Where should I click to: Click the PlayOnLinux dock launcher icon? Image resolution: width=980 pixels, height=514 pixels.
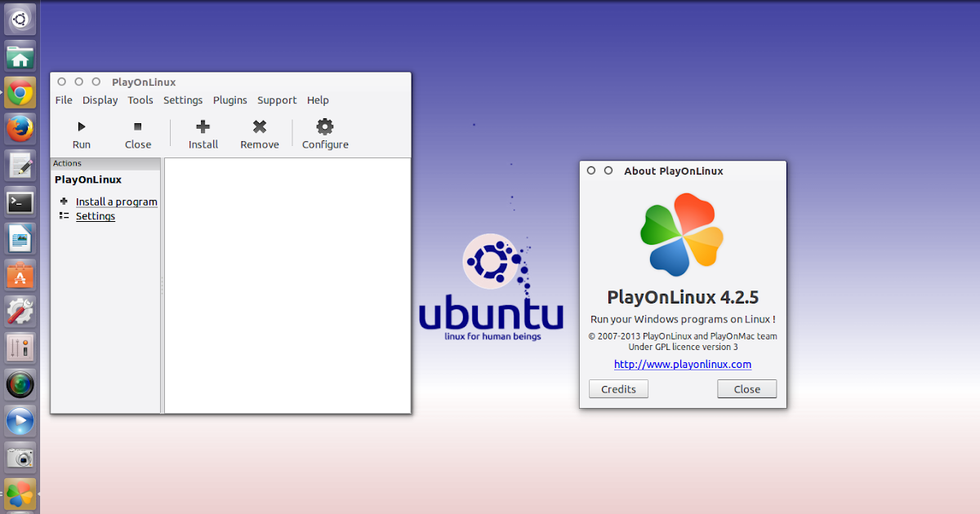20,493
